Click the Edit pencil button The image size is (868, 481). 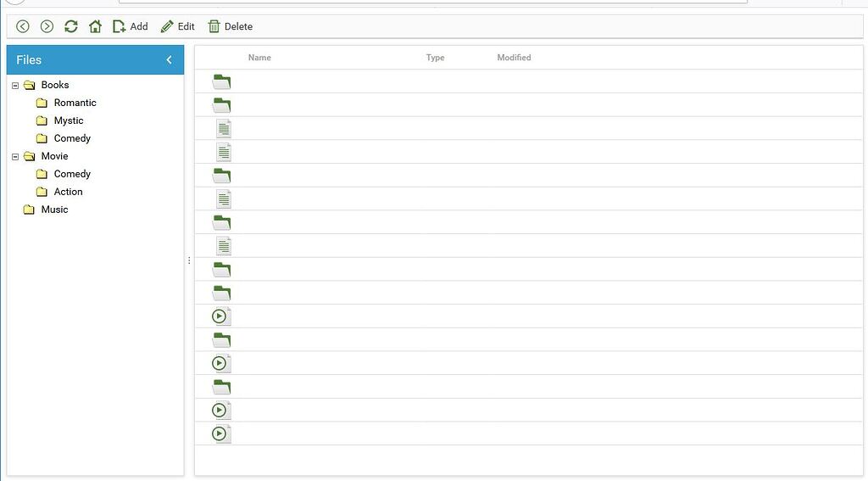[x=178, y=26]
